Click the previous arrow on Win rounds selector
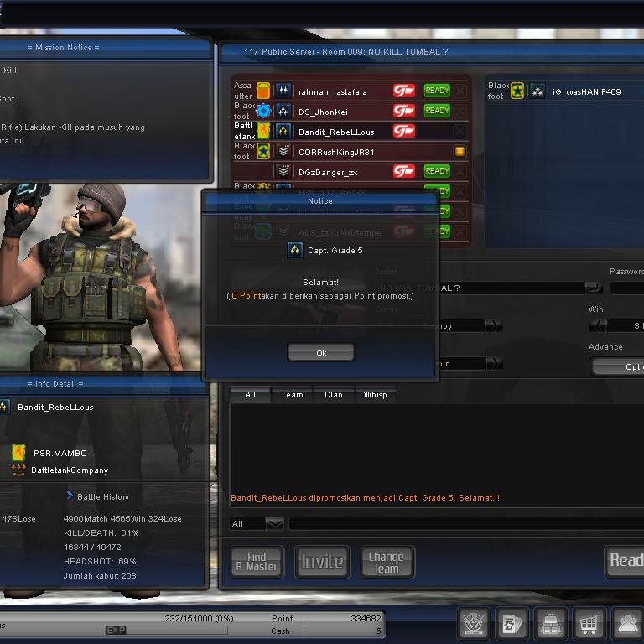 click(x=598, y=326)
